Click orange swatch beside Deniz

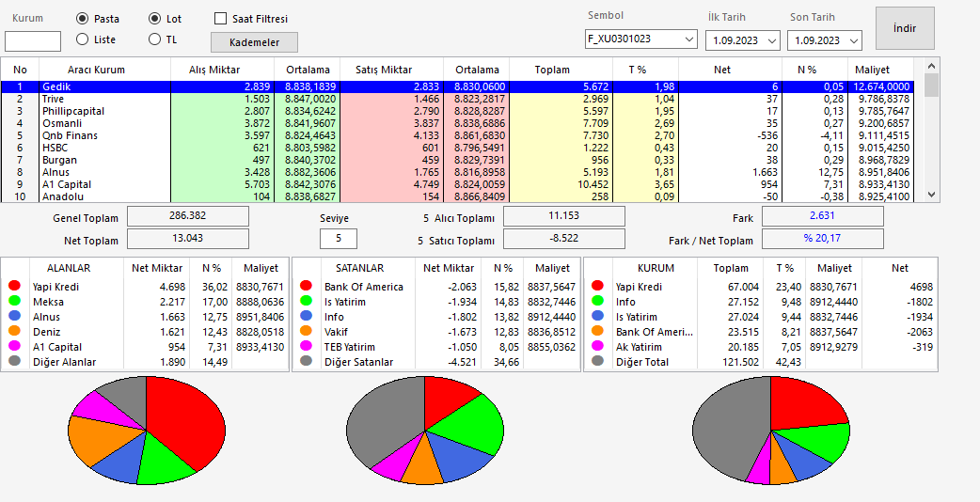tap(14, 331)
